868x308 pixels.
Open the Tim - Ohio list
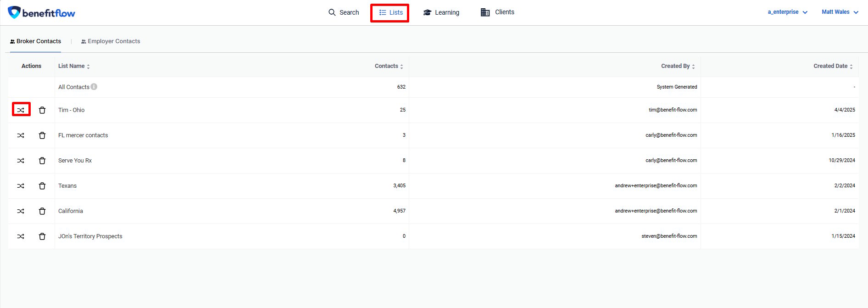click(x=72, y=110)
